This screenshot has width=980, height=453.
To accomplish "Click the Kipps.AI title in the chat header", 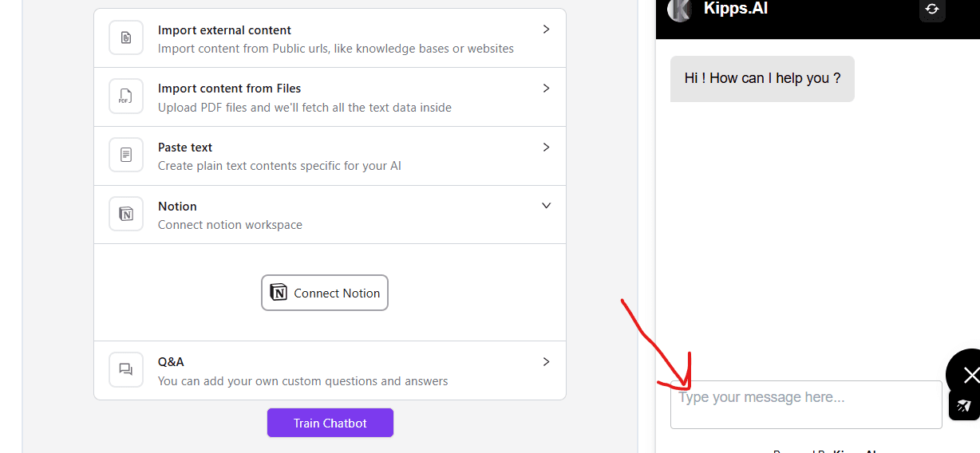I will click(x=735, y=9).
